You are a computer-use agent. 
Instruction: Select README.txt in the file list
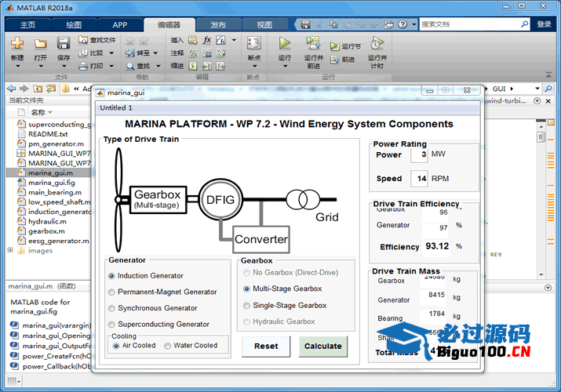click(x=48, y=134)
